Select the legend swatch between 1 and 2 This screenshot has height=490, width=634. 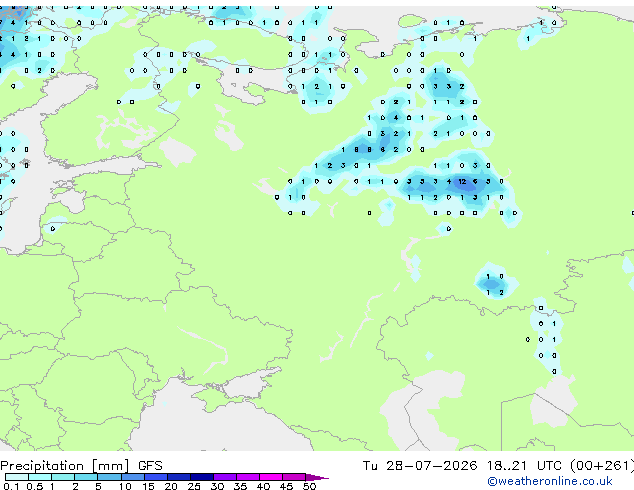pyautogui.click(x=63, y=477)
